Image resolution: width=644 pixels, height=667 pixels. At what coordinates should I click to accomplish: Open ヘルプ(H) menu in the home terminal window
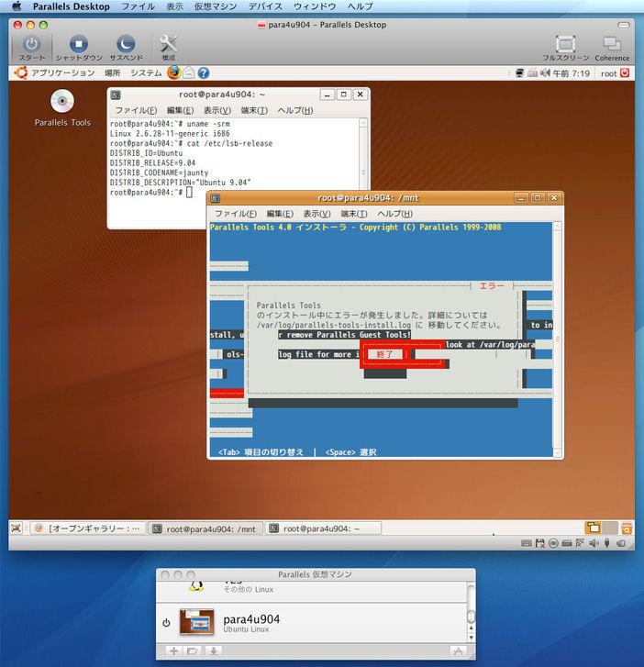[295, 110]
